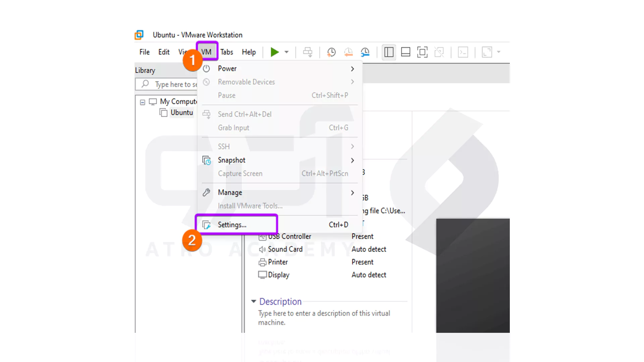Screen dimensions: 644x362
Task: Choose Capture Screen menu entry
Action: coord(279,174)
